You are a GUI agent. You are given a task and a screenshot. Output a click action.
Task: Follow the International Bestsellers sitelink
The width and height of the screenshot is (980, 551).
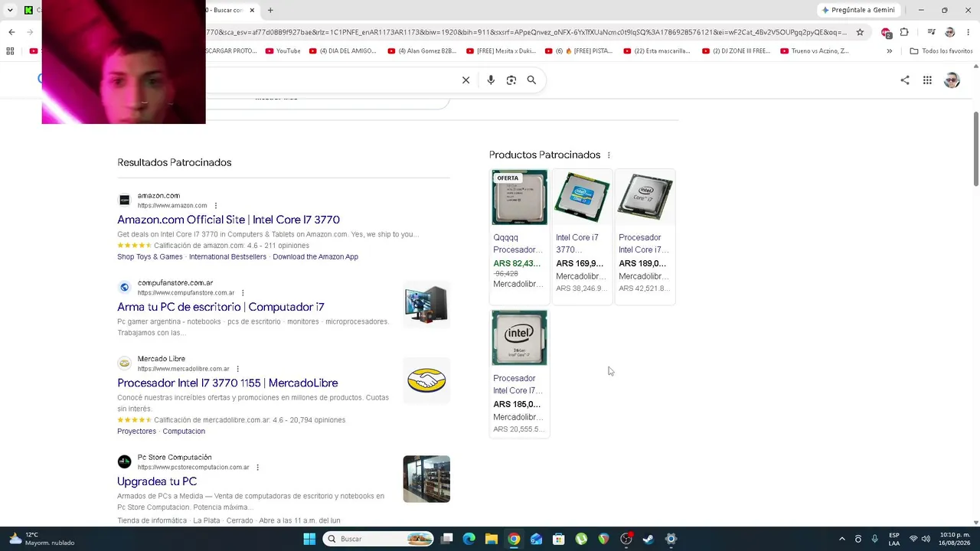(227, 257)
